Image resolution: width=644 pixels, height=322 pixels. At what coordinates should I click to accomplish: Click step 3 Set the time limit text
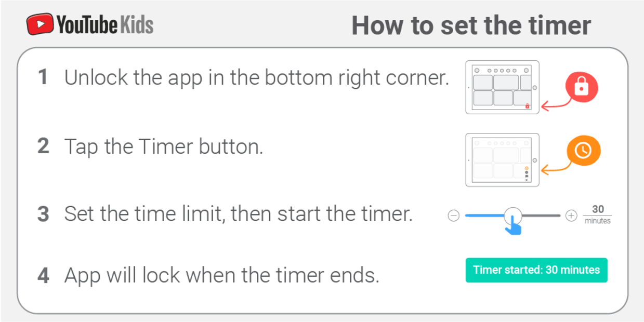(x=238, y=214)
